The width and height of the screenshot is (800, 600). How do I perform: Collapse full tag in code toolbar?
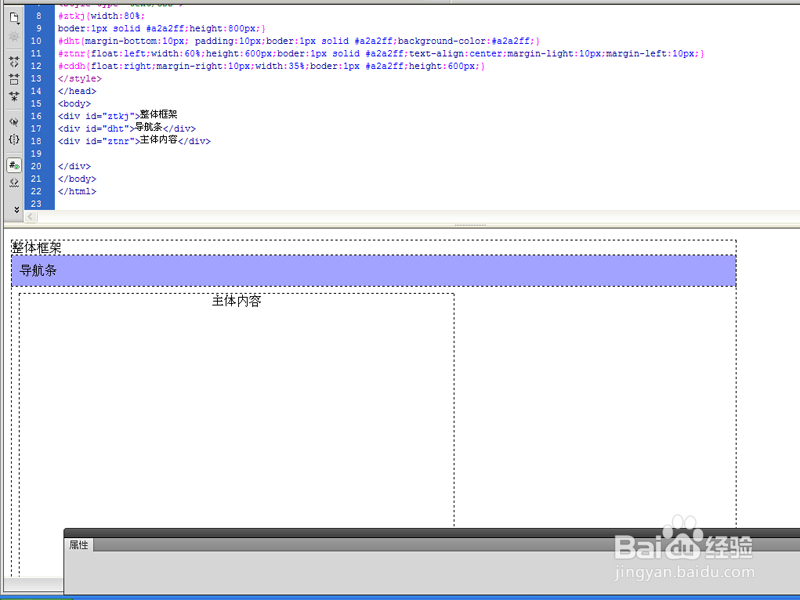pos(14,62)
